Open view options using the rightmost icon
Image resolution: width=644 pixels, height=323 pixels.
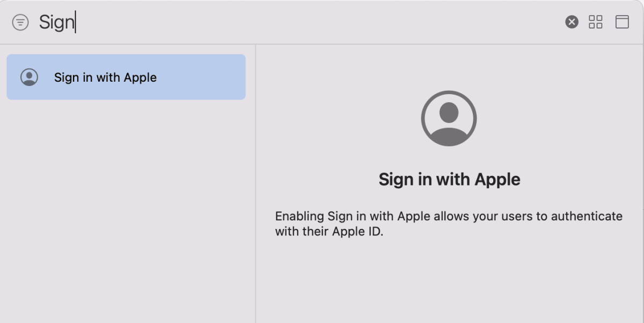(x=623, y=22)
